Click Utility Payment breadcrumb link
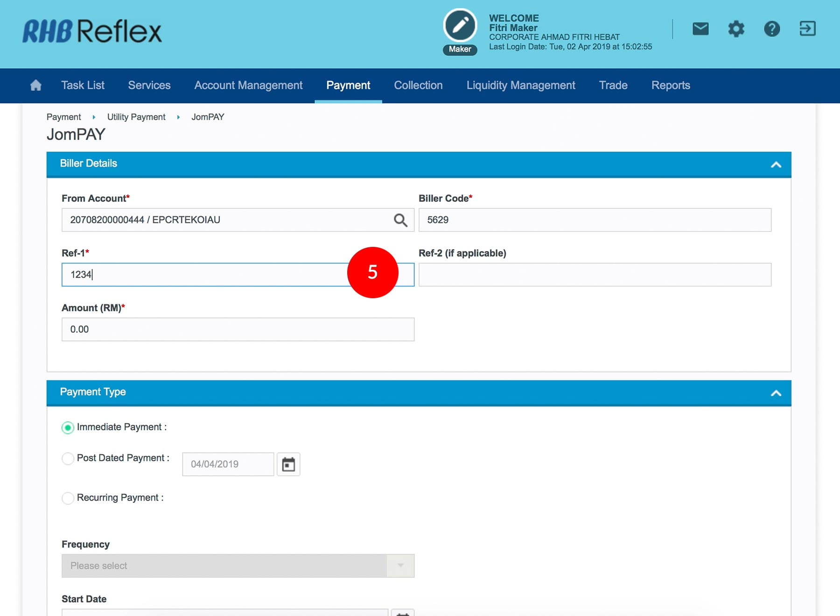This screenshot has height=616, width=840. [x=136, y=117]
